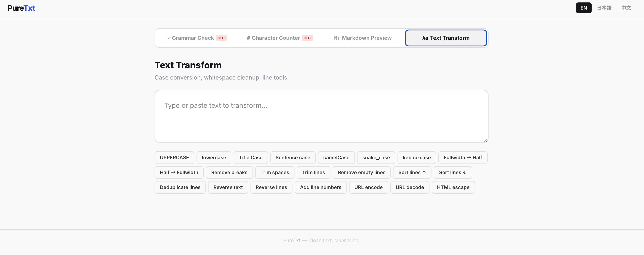Viewport: 644px width, 255px height.
Task: Switch interface language to 日本語
Action: [x=604, y=8]
